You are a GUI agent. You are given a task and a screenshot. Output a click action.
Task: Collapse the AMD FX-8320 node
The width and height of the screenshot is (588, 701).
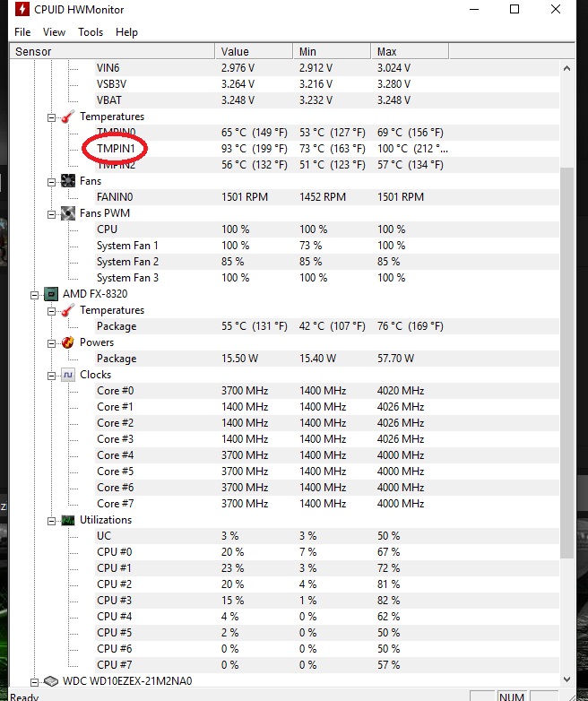click(x=34, y=295)
